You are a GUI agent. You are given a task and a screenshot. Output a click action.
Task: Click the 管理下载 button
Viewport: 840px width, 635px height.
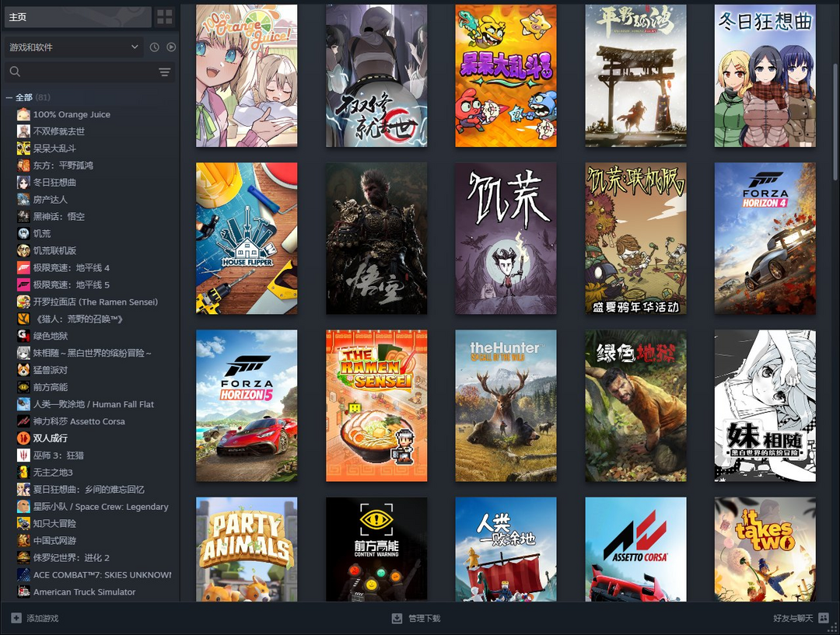coord(416,618)
